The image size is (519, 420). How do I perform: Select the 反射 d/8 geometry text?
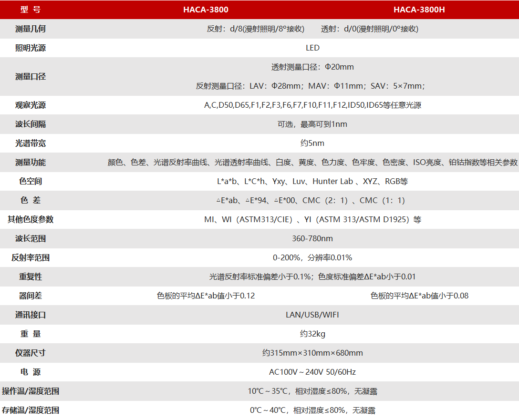click(256, 29)
